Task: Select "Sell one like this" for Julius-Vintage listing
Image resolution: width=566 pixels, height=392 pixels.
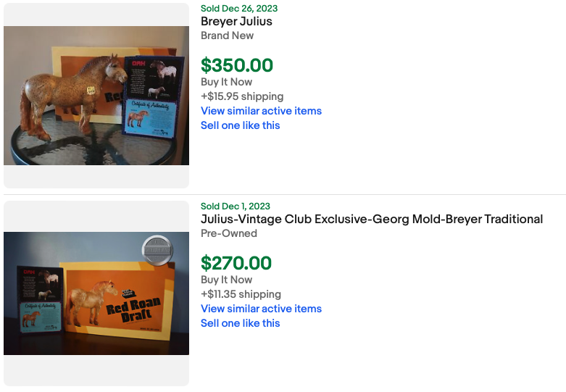Action: [x=241, y=323]
